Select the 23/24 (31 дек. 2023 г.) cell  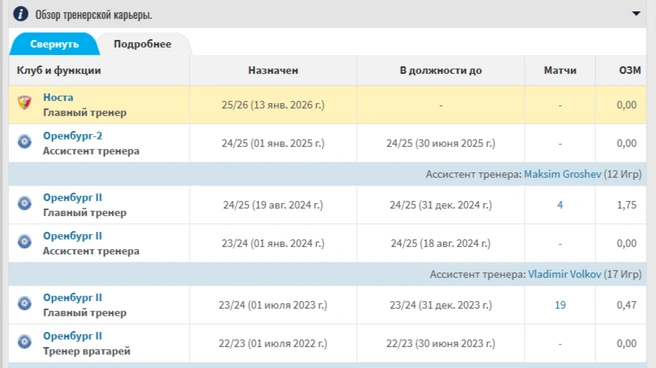(441, 305)
